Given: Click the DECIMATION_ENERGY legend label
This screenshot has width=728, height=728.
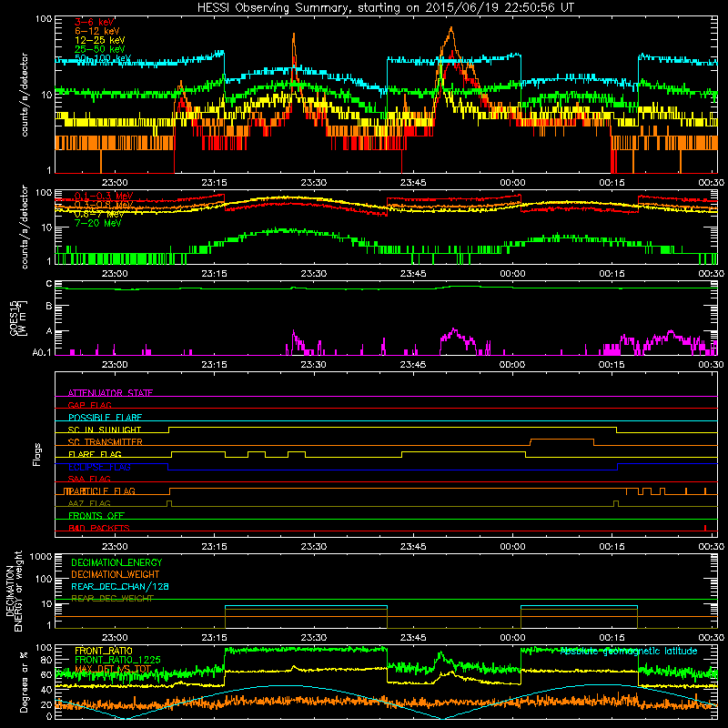Looking at the screenshot, I should [x=116, y=562].
